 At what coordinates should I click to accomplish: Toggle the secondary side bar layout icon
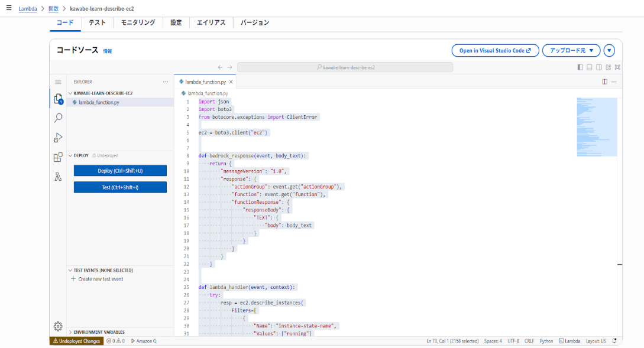click(x=599, y=67)
